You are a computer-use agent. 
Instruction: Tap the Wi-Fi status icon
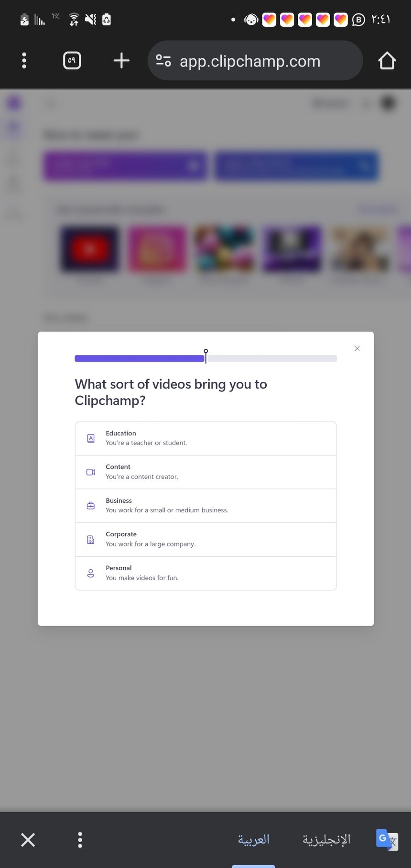pos(74,20)
